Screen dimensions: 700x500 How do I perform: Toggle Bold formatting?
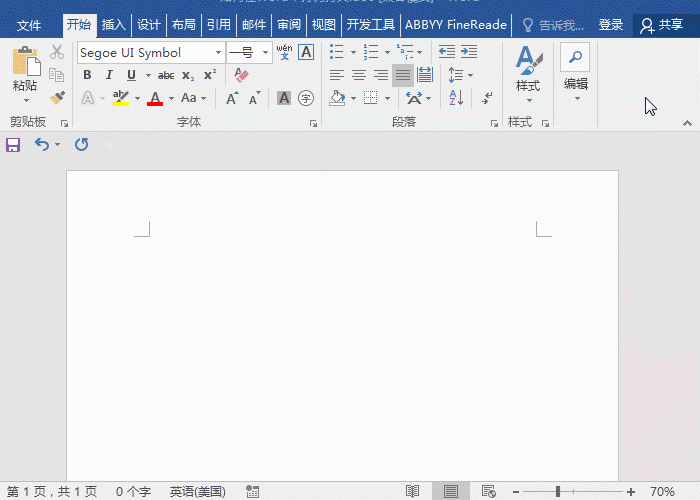click(x=87, y=75)
